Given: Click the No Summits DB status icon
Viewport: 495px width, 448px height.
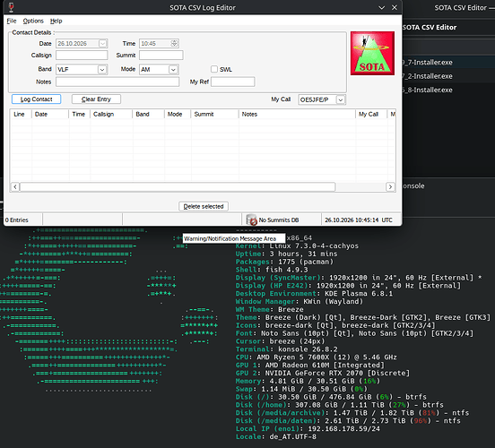Looking at the screenshot, I should 252,220.
